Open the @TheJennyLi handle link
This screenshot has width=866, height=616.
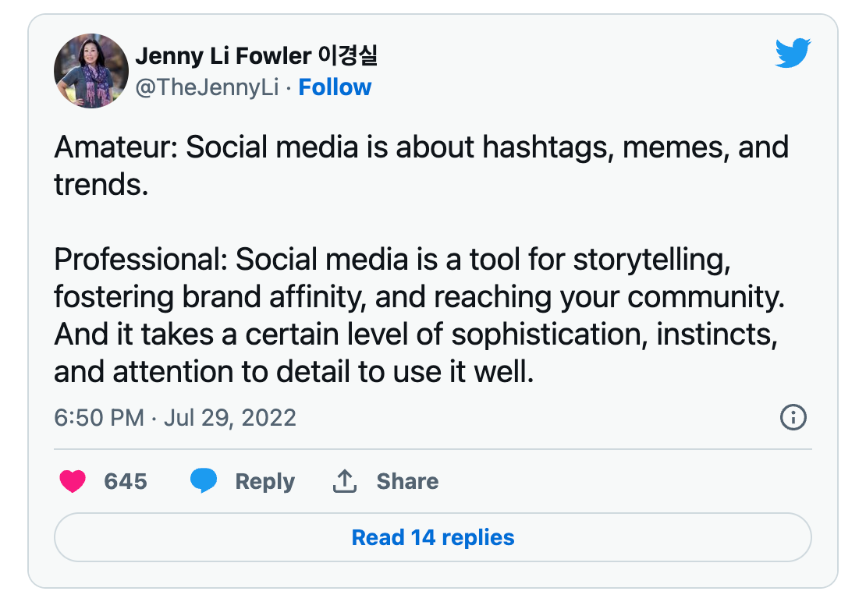coord(207,87)
